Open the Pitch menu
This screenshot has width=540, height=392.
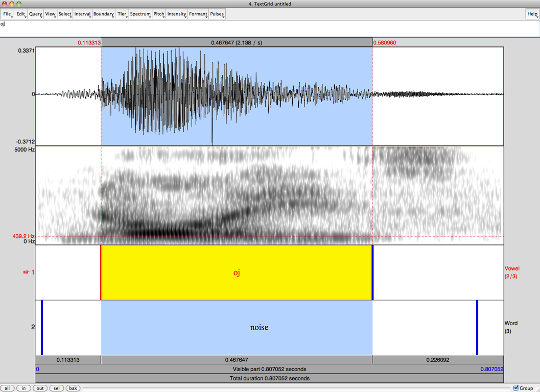point(159,14)
